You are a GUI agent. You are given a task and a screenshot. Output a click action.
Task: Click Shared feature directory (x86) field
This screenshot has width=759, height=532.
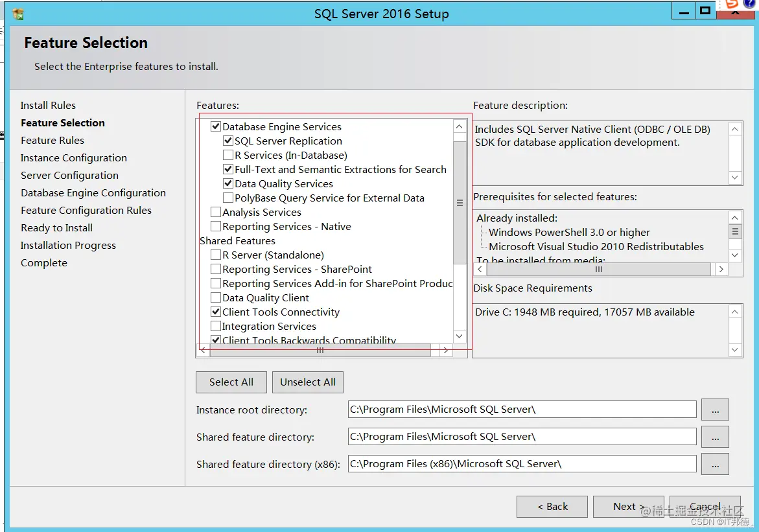pos(522,464)
